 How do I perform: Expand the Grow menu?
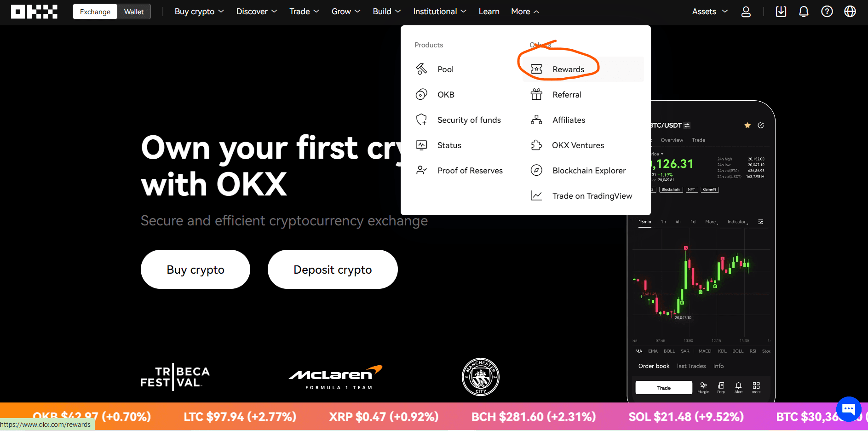pyautogui.click(x=346, y=11)
